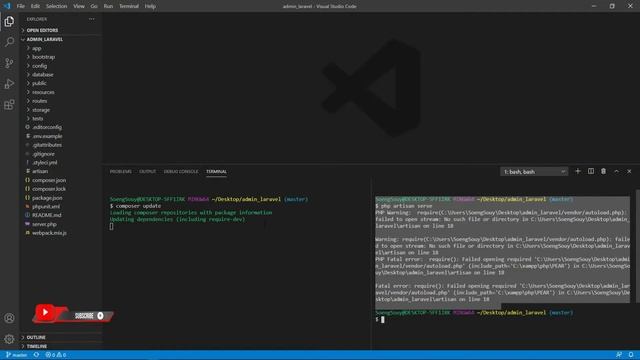The height and width of the screenshot is (360, 640).
Task: Open errors and warnings status indicator
Action: click(x=56, y=355)
